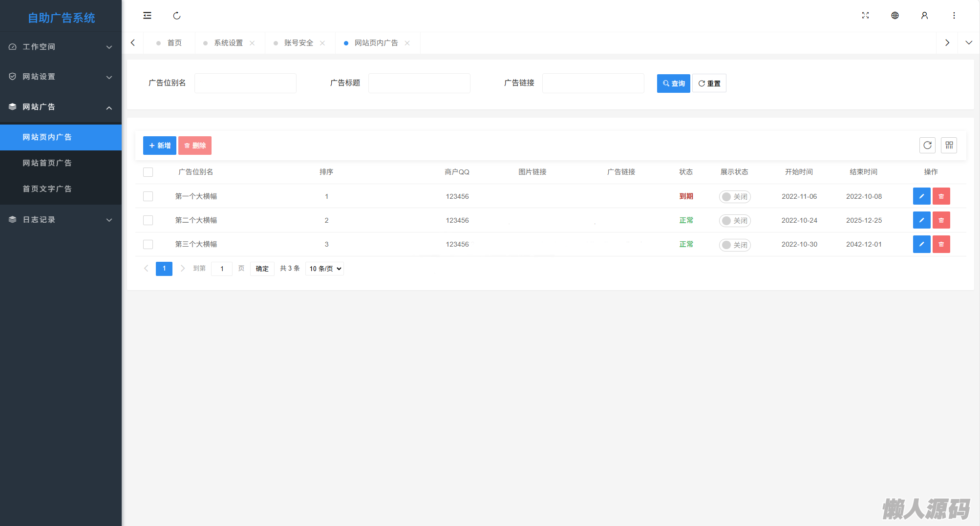Click the refresh icon in top header
The image size is (980, 526).
click(177, 16)
